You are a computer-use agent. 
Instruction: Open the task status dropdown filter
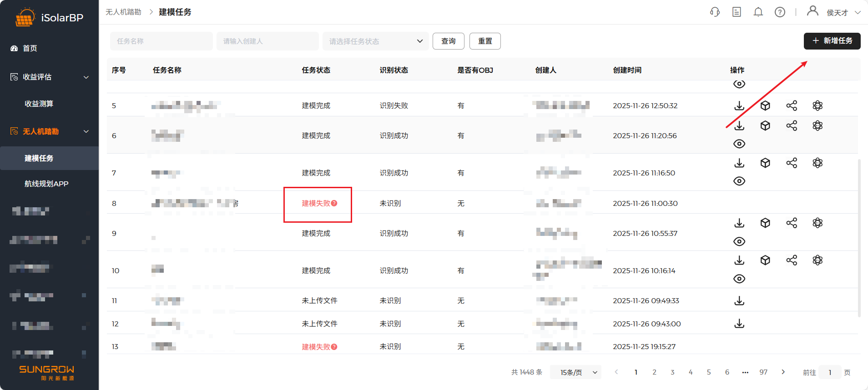pyautogui.click(x=375, y=41)
